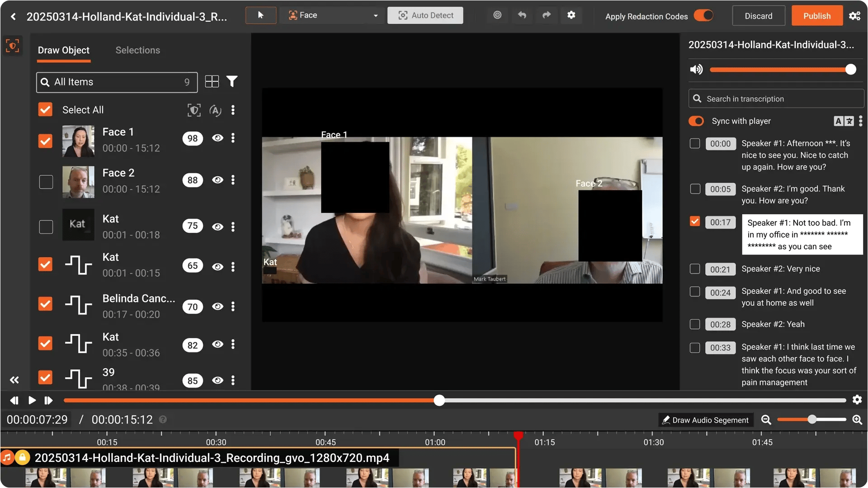The image size is (868, 488).
Task: Select the pointer cursor tool
Action: pyautogui.click(x=261, y=15)
